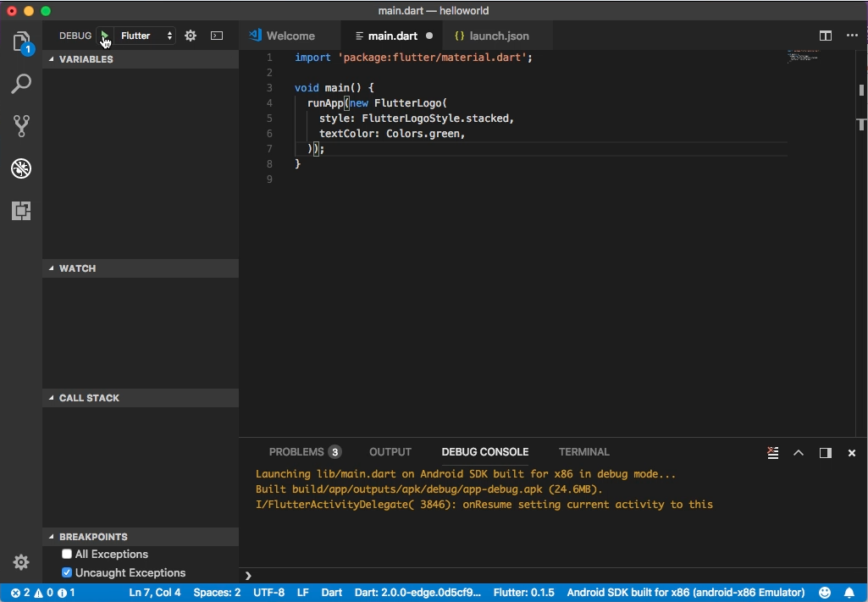Clear the debug console output

pyautogui.click(x=773, y=453)
